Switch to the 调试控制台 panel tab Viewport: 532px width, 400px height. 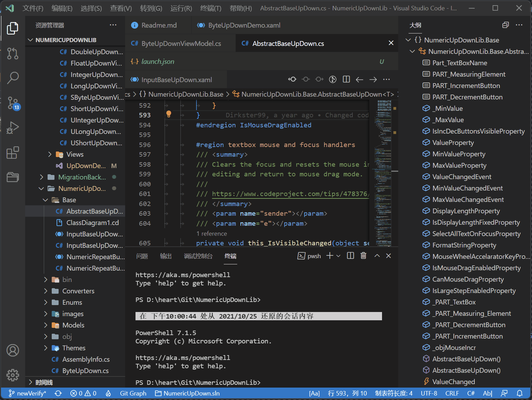coord(198,256)
